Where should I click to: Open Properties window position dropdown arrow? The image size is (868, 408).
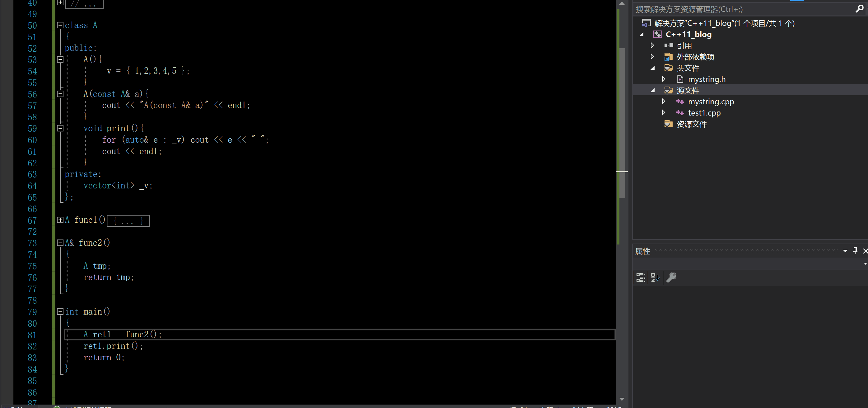click(845, 251)
